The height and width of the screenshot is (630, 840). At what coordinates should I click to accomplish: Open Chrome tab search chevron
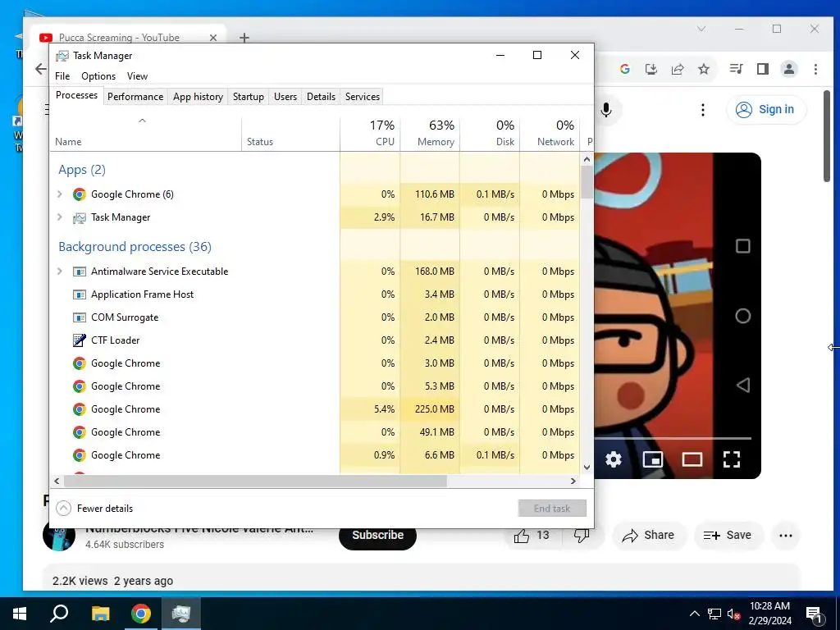701,29
